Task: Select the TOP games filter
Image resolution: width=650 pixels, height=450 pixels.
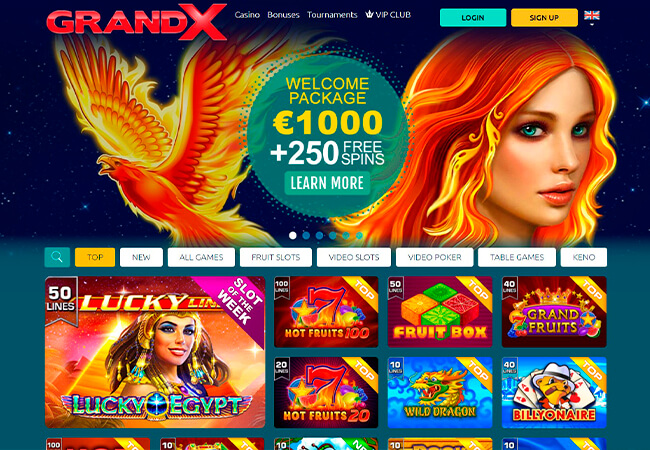Action: (x=95, y=257)
